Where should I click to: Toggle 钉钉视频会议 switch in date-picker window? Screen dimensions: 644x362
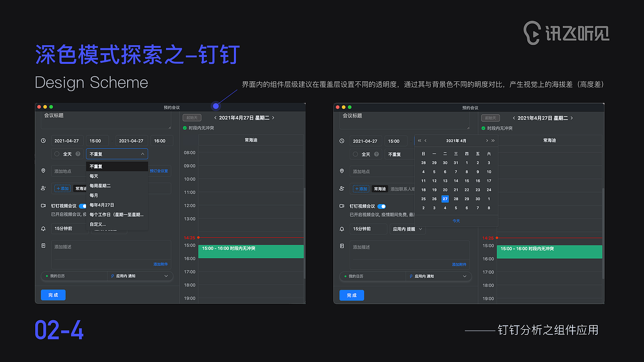[382, 206]
